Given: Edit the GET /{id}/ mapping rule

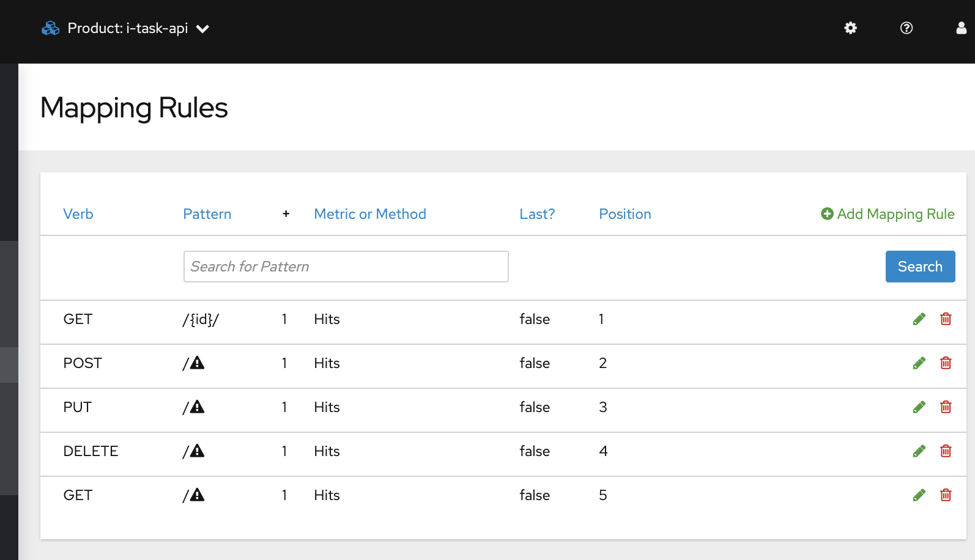Looking at the screenshot, I should [919, 319].
